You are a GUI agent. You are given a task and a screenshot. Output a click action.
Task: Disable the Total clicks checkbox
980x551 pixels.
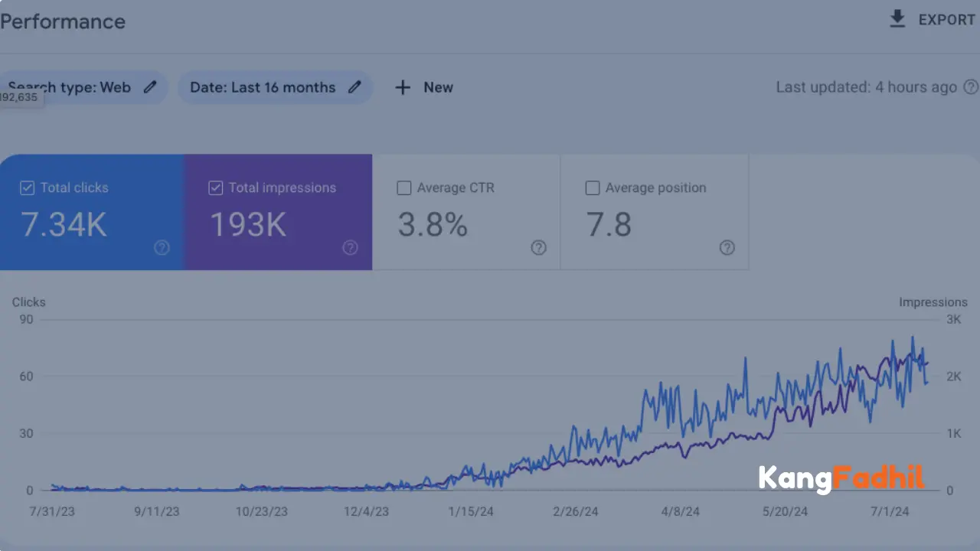(x=27, y=187)
